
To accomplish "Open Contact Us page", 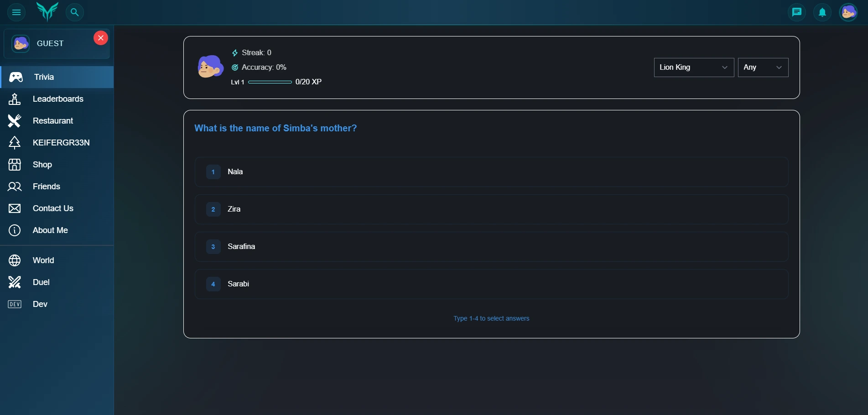I will coord(57,208).
